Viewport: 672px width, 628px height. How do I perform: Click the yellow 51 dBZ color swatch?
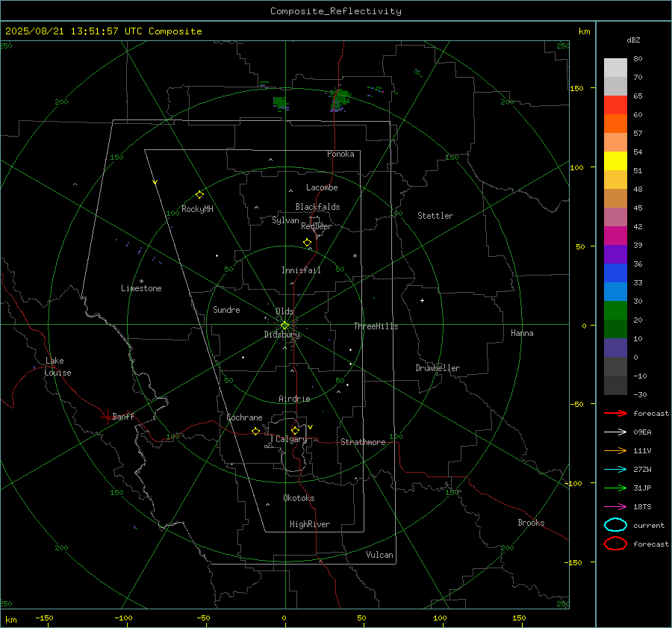coord(615,161)
